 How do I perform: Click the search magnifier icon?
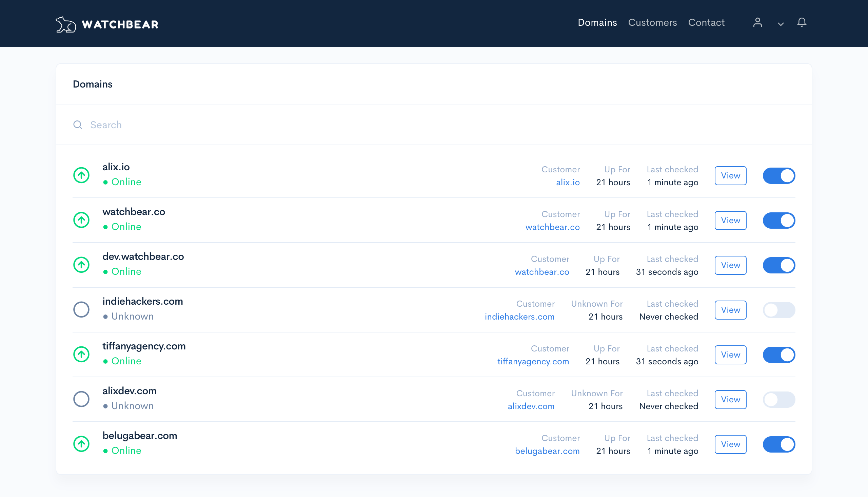click(x=78, y=125)
